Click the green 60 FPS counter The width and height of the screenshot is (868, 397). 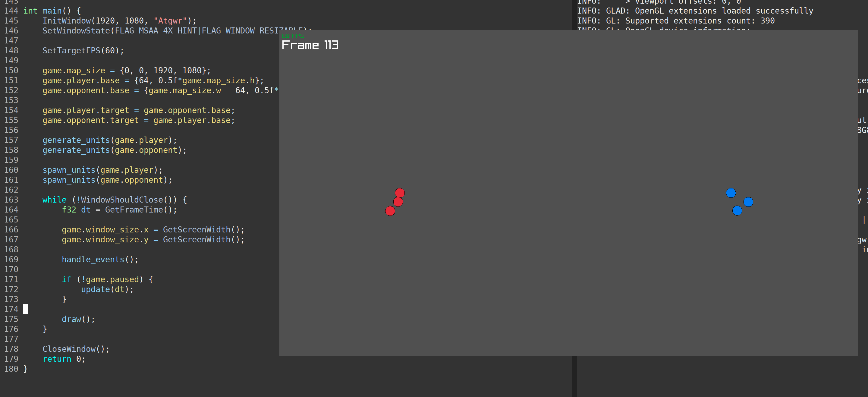point(293,36)
